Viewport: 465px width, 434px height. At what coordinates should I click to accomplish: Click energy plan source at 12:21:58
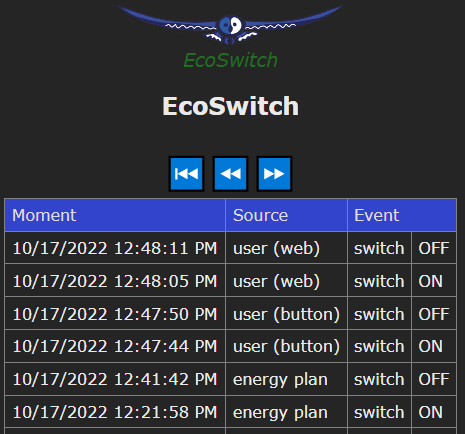coord(286,412)
